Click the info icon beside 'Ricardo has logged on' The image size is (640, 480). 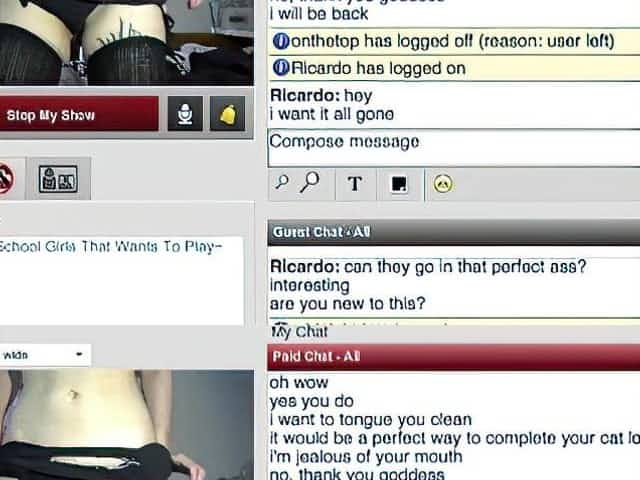pos(281,68)
